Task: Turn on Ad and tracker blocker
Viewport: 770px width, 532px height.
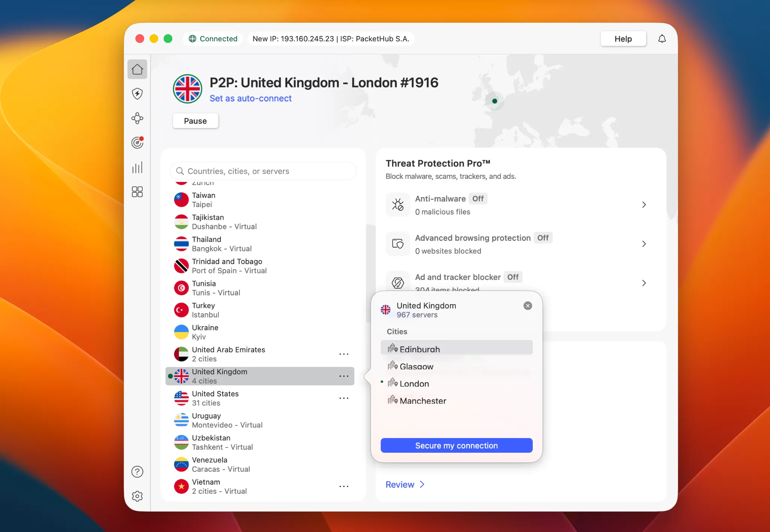Action: [x=513, y=277]
